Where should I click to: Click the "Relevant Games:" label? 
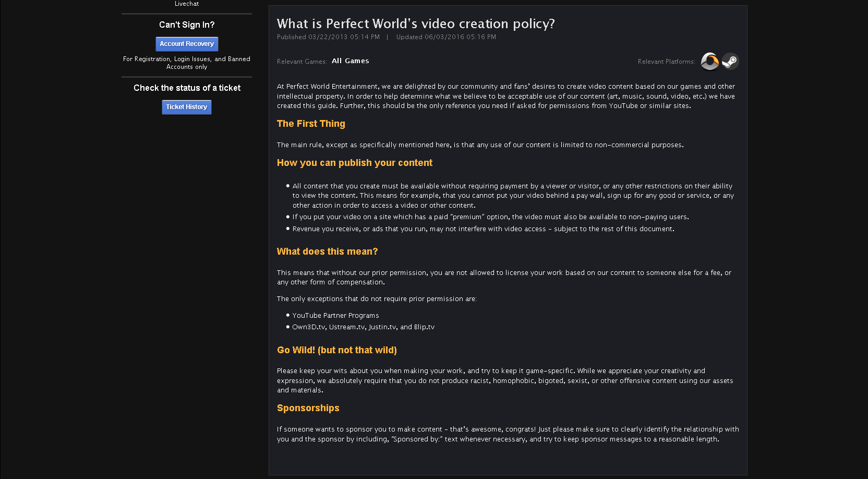(302, 62)
